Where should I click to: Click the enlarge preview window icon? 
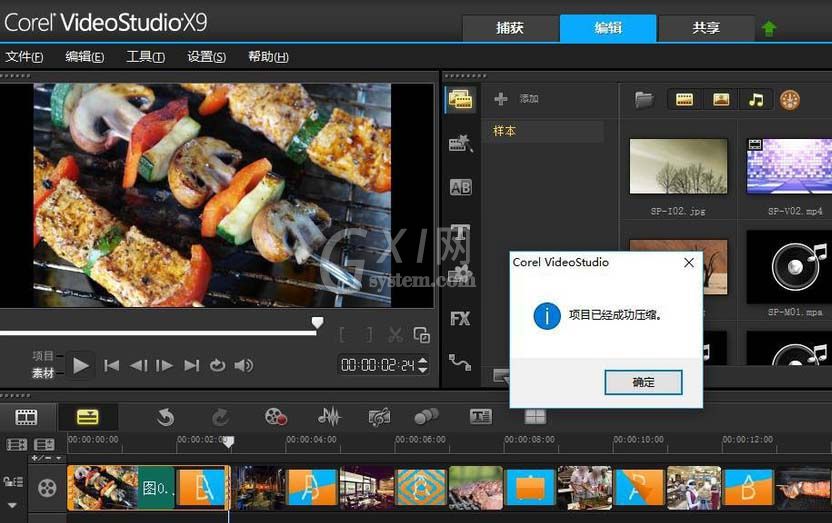422,335
